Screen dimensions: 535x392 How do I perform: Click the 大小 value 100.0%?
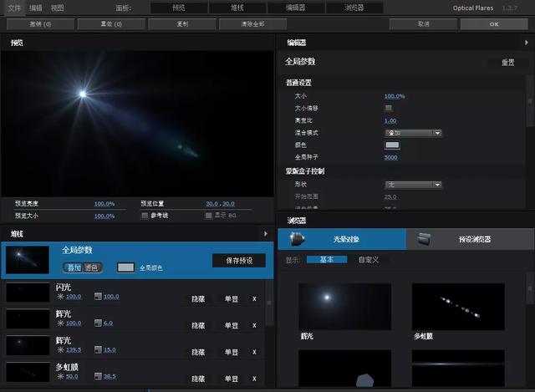(395, 96)
